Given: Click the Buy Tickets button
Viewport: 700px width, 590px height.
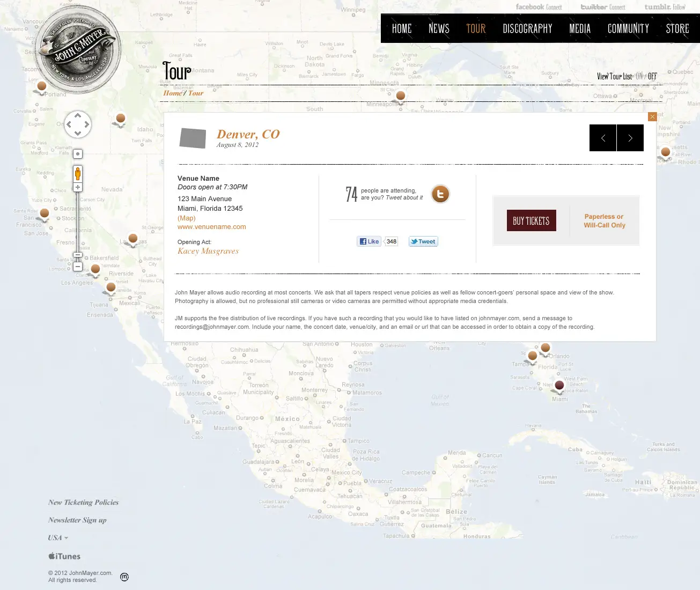Looking at the screenshot, I should point(531,220).
